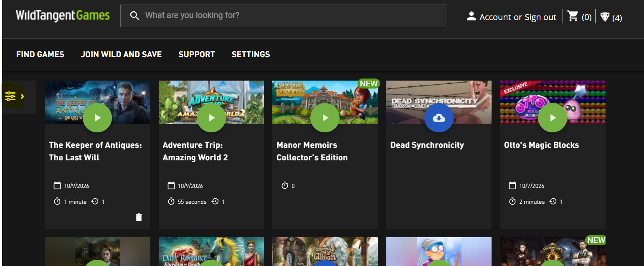The height and width of the screenshot is (266, 644).
Task: Play Otto's Magic Blocks
Action: pyautogui.click(x=553, y=118)
